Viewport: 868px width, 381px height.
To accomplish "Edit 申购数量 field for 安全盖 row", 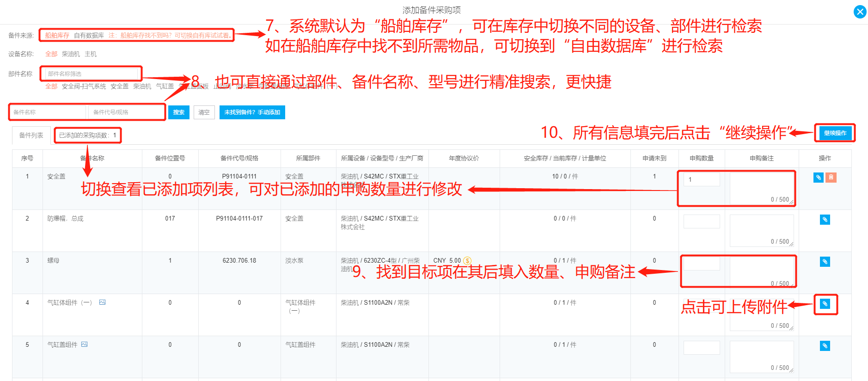I will (x=702, y=179).
